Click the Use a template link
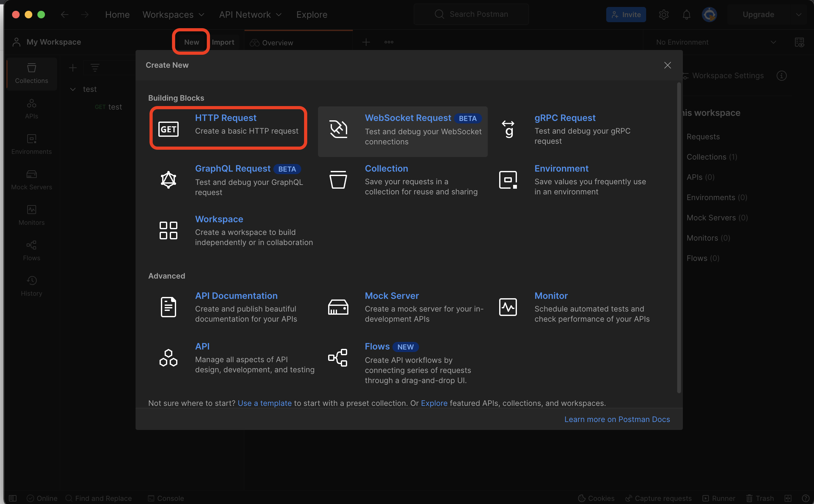Screen dimensions: 814x504 [264, 403]
